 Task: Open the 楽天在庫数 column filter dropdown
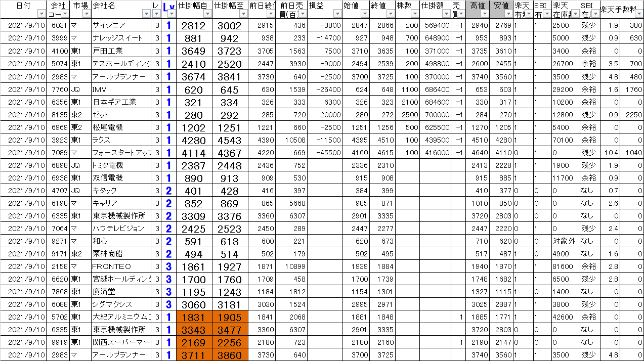pos(575,15)
